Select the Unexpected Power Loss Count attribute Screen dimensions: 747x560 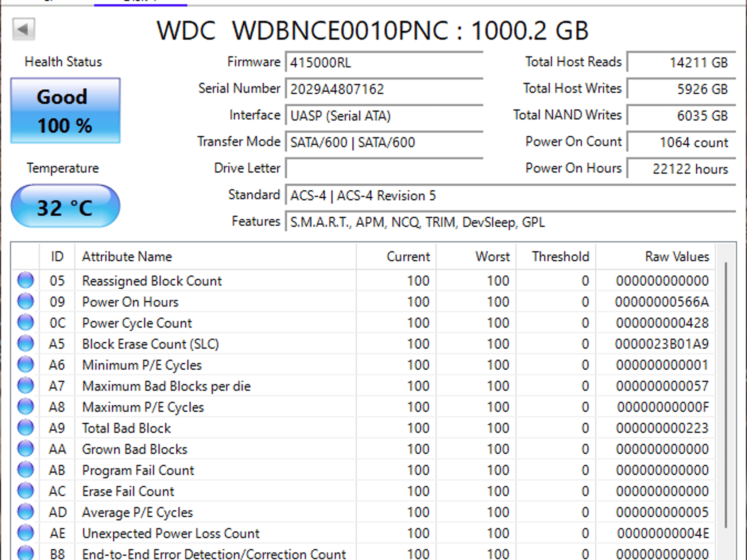click(x=171, y=533)
